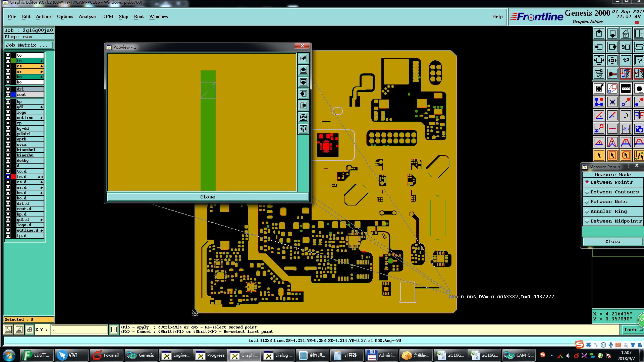
Task: Toggle checkbox for the cs layer
Action: tap(8, 66)
